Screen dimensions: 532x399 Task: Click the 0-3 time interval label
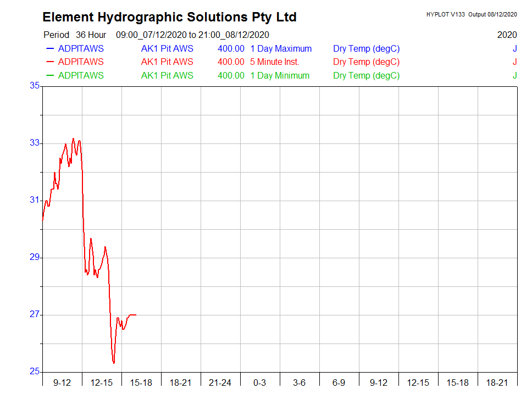pyautogui.click(x=259, y=383)
